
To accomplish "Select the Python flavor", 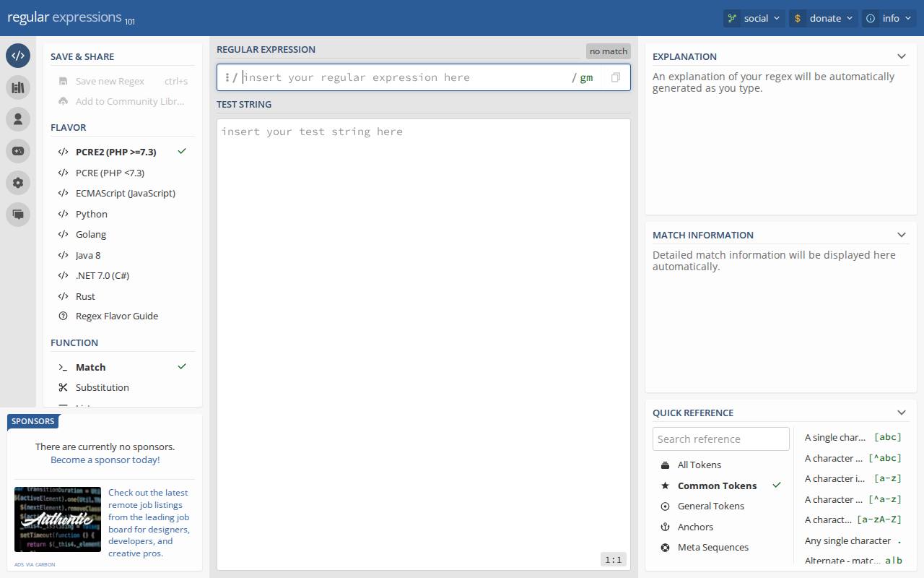I will coord(92,214).
